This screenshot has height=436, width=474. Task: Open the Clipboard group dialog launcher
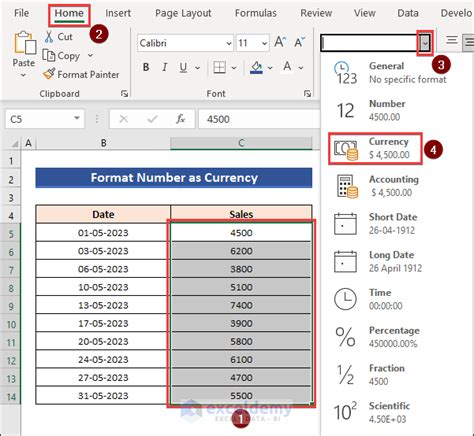[125, 94]
